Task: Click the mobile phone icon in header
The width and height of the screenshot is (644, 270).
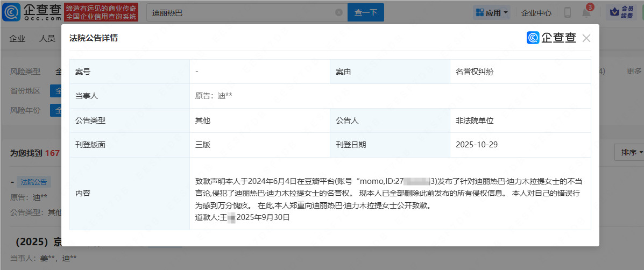Action: click(568, 13)
